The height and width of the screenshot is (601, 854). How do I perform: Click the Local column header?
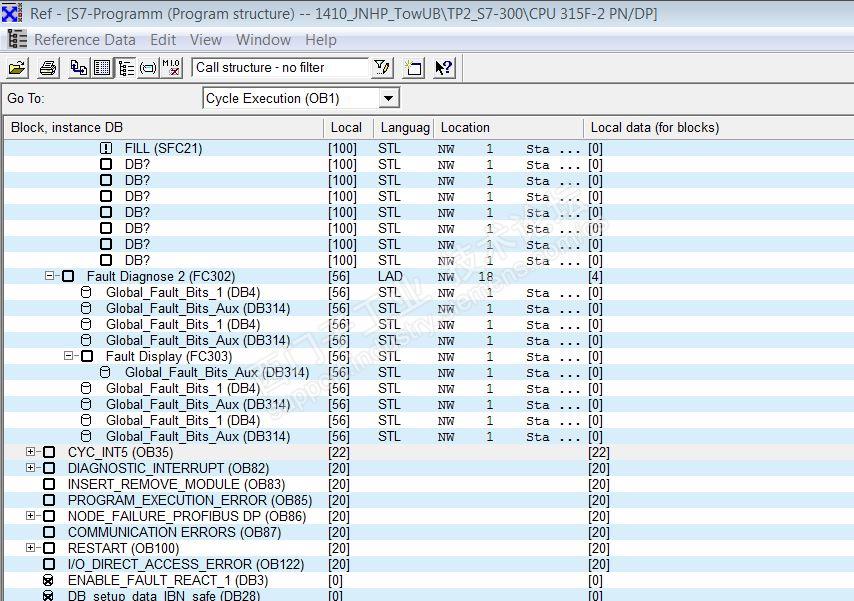[348, 128]
